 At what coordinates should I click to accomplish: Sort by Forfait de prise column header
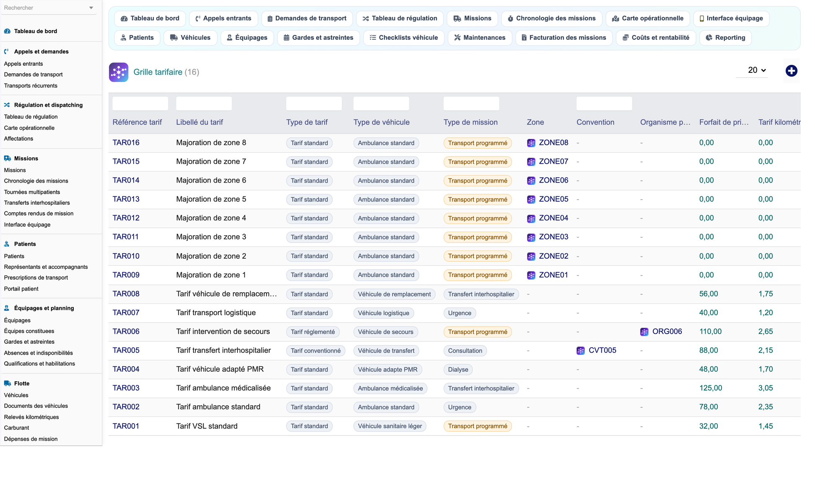tap(724, 122)
